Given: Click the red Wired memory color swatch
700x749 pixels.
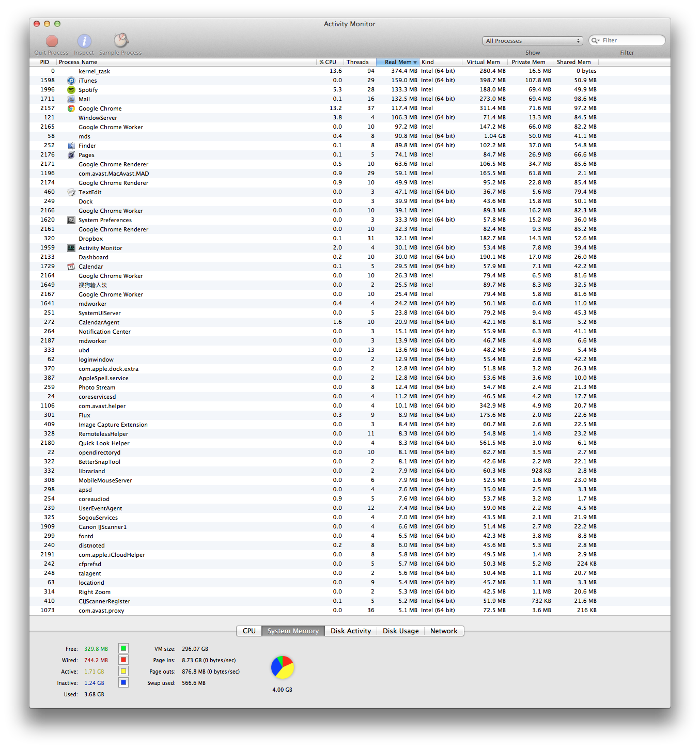Looking at the screenshot, I should click(x=123, y=660).
